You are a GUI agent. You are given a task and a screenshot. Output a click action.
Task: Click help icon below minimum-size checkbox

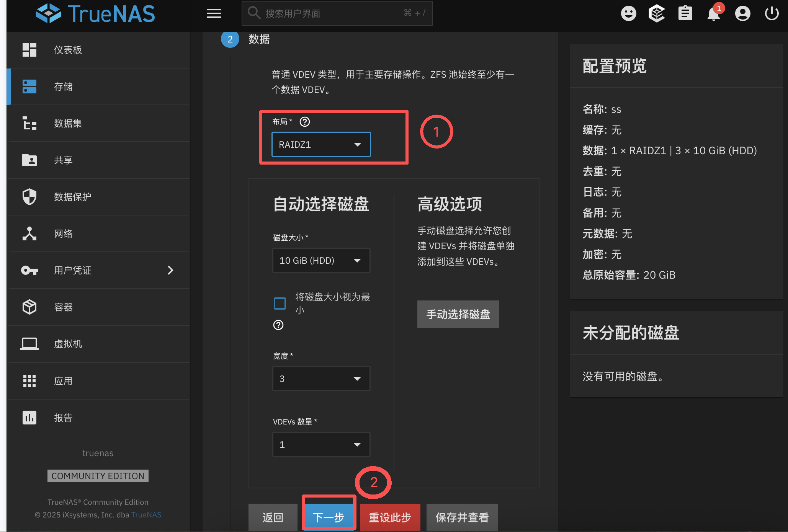[x=278, y=325]
